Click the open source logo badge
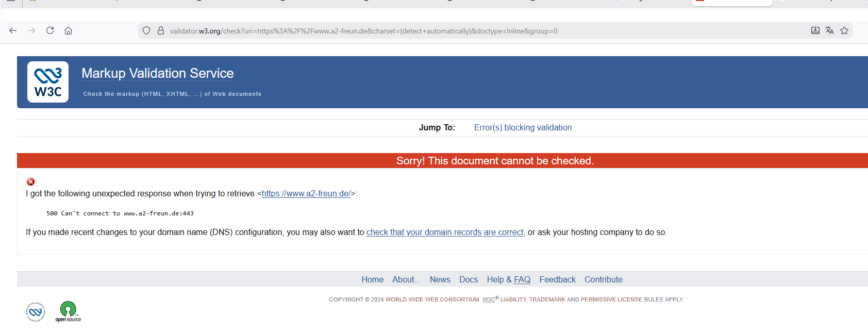Viewport: 868px width, 336px height. [68, 312]
